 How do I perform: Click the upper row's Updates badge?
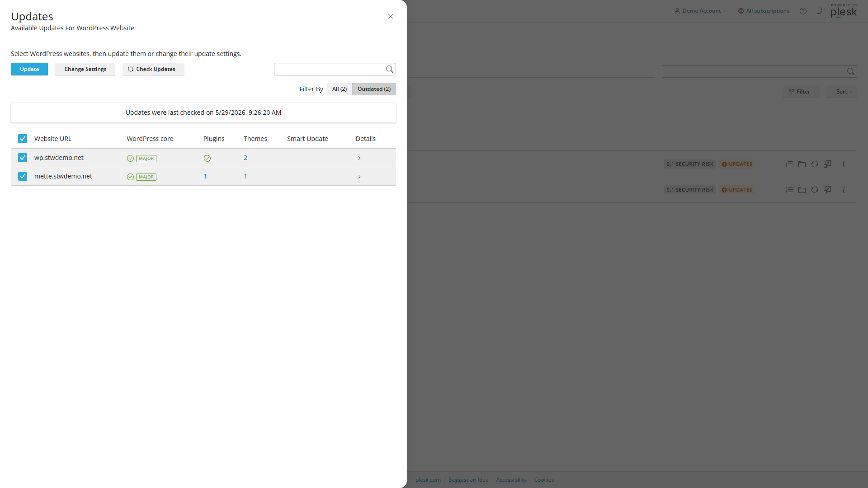pyautogui.click(x=737, y=164)
